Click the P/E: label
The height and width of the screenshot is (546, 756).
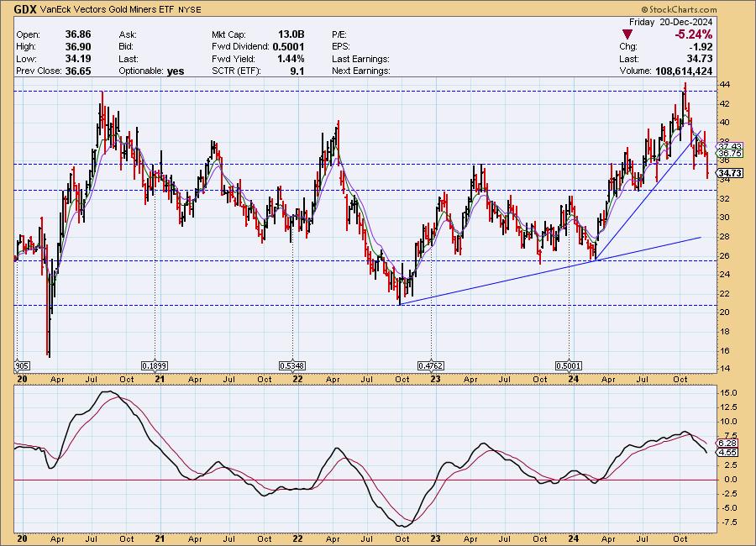(x=339, y=34)
